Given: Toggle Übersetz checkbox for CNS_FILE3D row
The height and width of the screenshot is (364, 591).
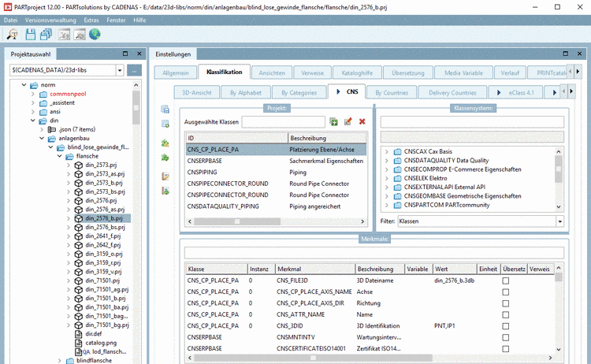Looking at the screenshot, I should coord(506,280).
